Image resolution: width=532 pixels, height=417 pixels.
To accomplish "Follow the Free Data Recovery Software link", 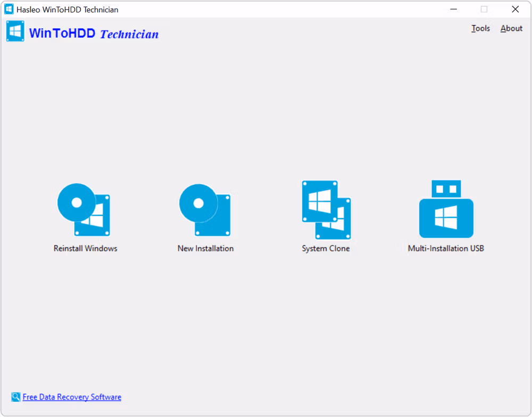I will pyautogui.click(x=72, y=397).
